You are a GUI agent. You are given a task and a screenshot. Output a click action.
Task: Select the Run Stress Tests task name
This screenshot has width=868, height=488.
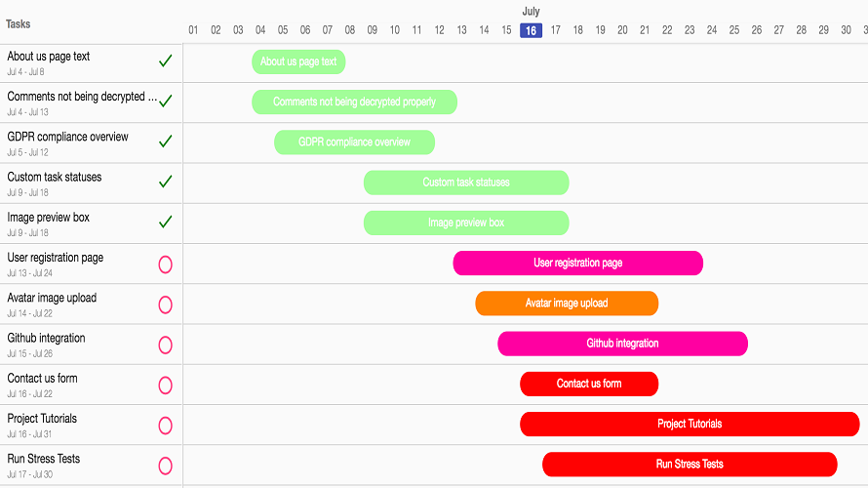[44, 459]
